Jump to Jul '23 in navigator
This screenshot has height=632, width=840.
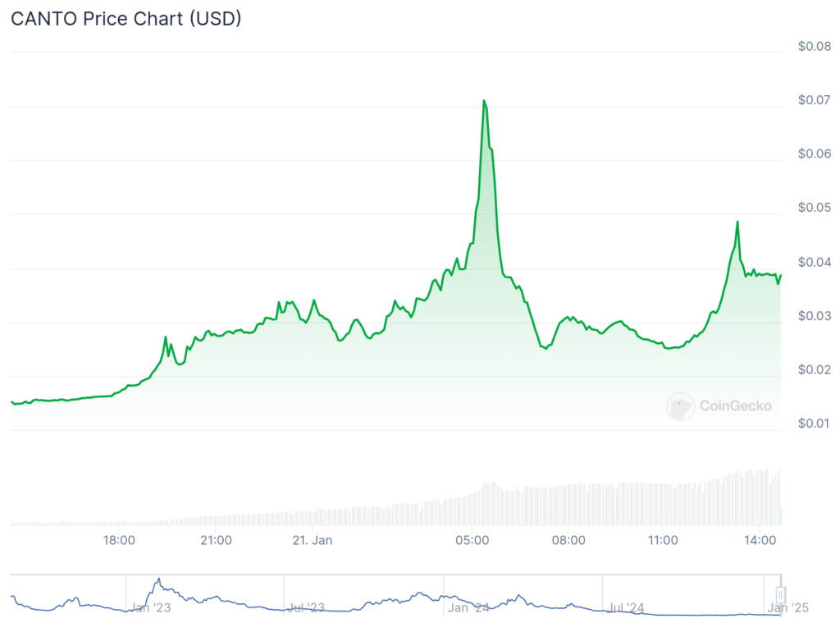307,608
